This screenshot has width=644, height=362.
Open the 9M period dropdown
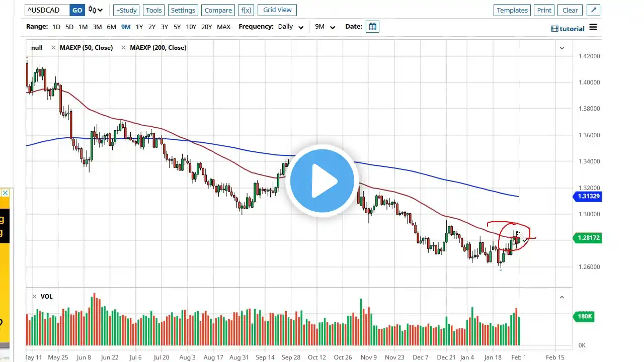[325, 27]
